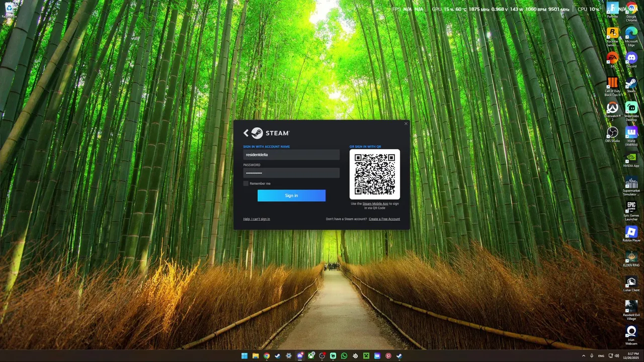The width and height of the screenshot is (644, 362).
Task: Select the Discord desktop shortcut
Action: (631, 60)
